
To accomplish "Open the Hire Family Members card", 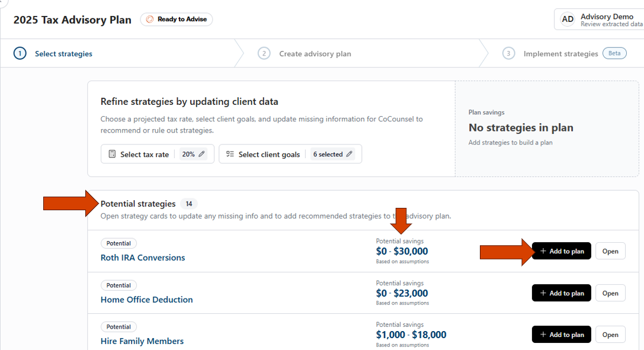I will click(x=610, y=335).
